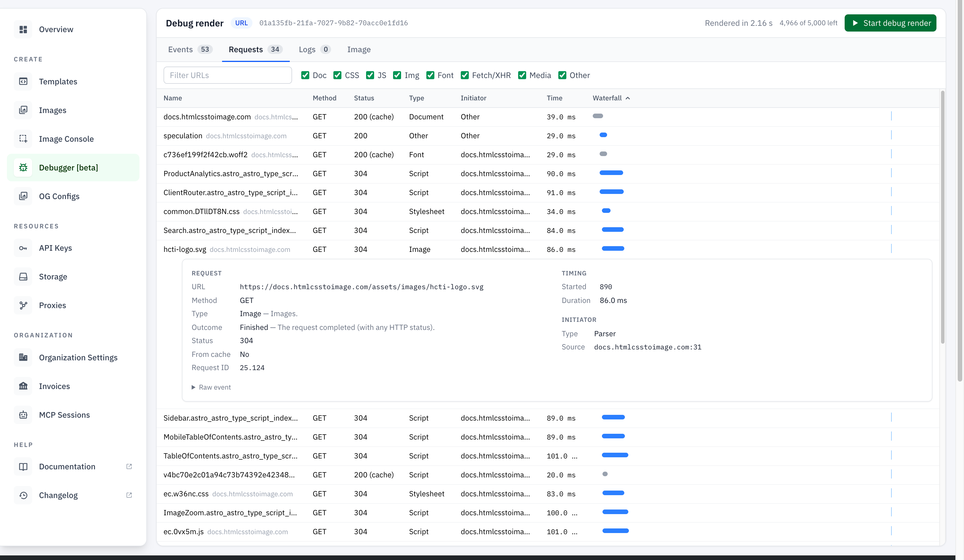
Task: Sort by the Waterfall column header
Action: pyautogui.click(x=611, y=98)
